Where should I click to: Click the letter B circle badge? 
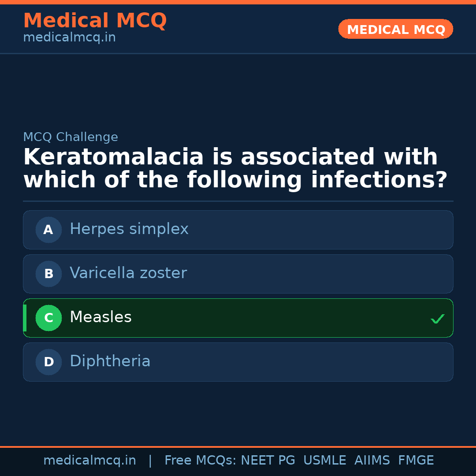tap(48, 274)
